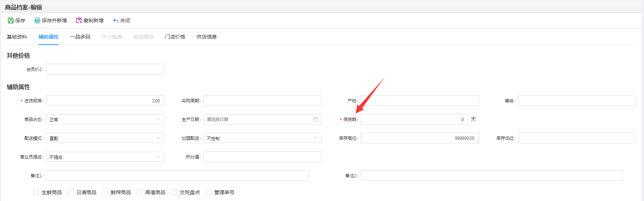Expand 营业员提成 dropdown chevron

coord(158,157)
